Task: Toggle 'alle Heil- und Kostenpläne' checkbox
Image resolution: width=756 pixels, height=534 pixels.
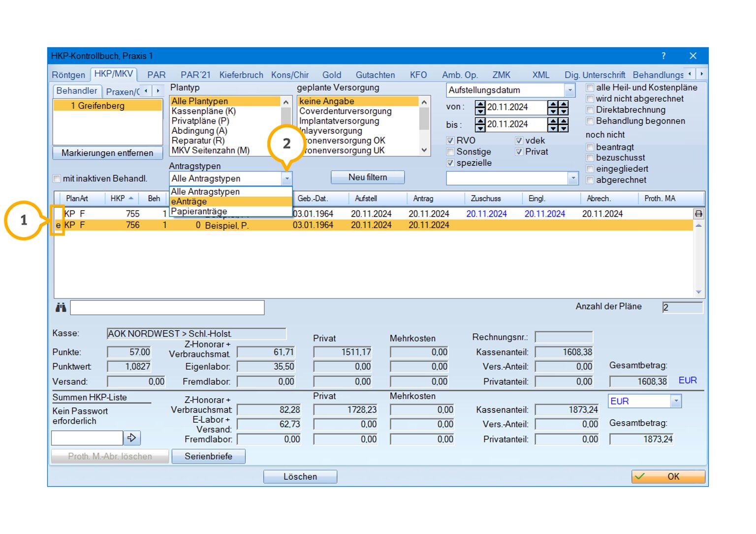Action: pos(590,88)
